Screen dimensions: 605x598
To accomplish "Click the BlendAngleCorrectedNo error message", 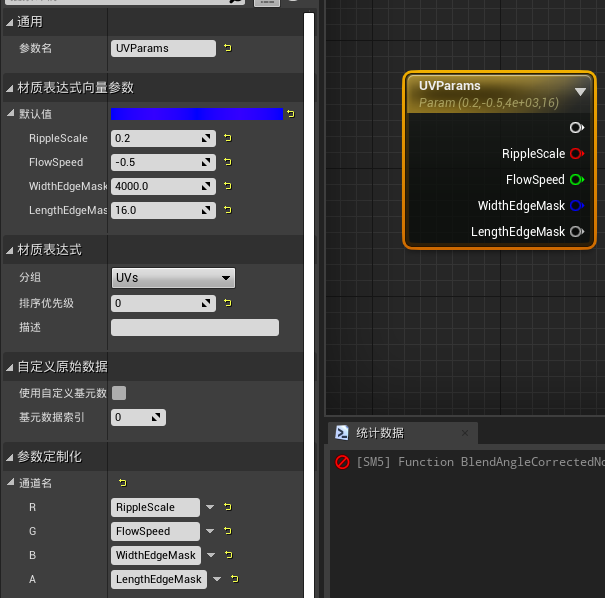I will [480, 462].
